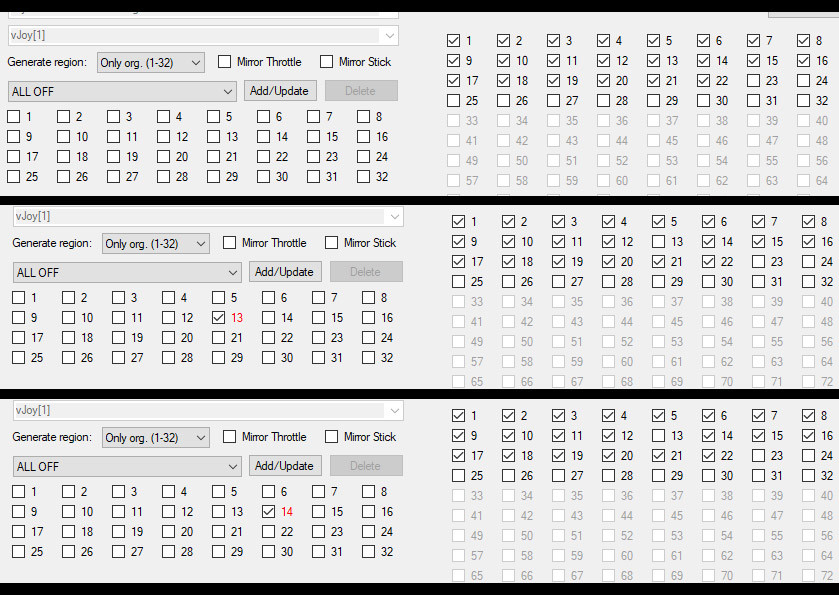839x595 pixels.
Task: Open the vJoy[1] device dropdown in bottom panel
Action: click(208, 410)
